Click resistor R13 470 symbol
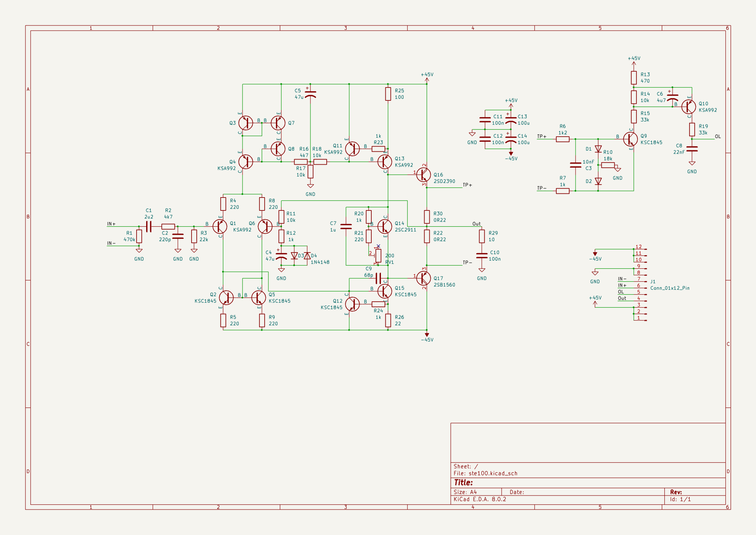This screenshot has width=756, height=535. tap(633, 78)
